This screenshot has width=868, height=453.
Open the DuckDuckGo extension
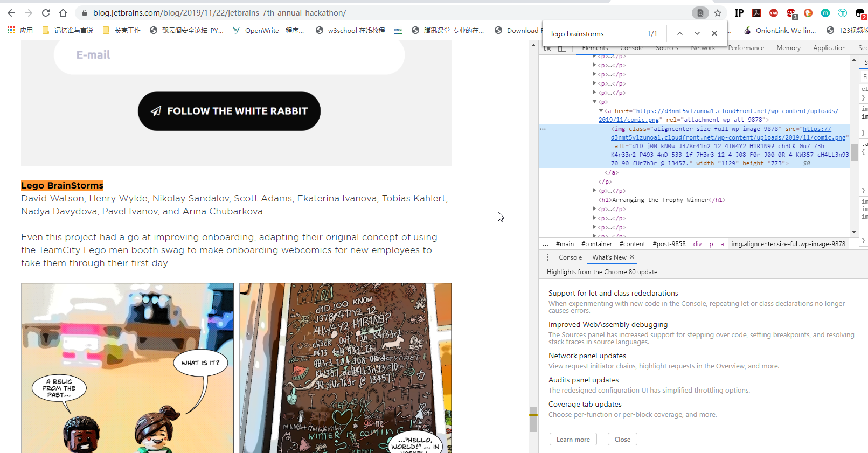pyautogui.click(x=808, y=13)
